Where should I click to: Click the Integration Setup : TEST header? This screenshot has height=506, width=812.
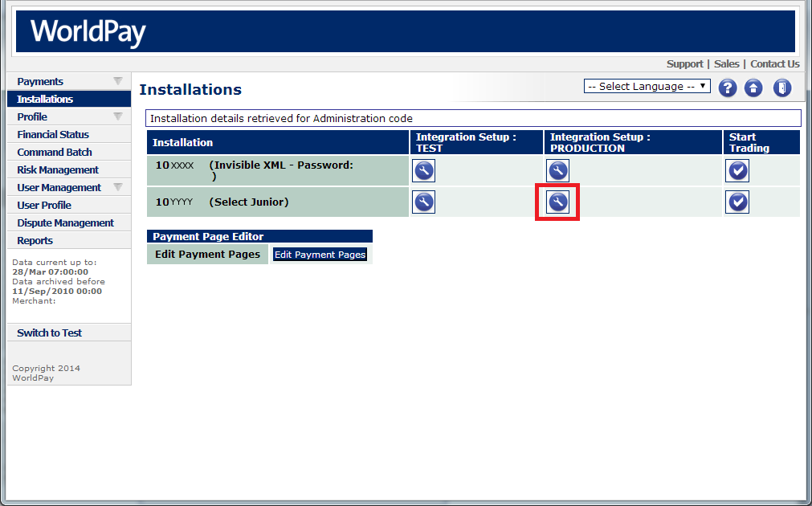pyautogui.click(x=476, y=142)
